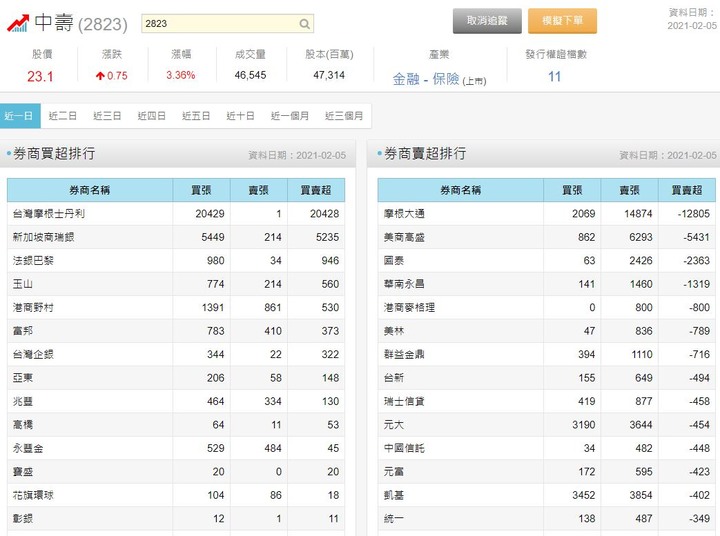The image size is (720, 536).
Task: Select broker 統一
Action: [x=394, y=519]
